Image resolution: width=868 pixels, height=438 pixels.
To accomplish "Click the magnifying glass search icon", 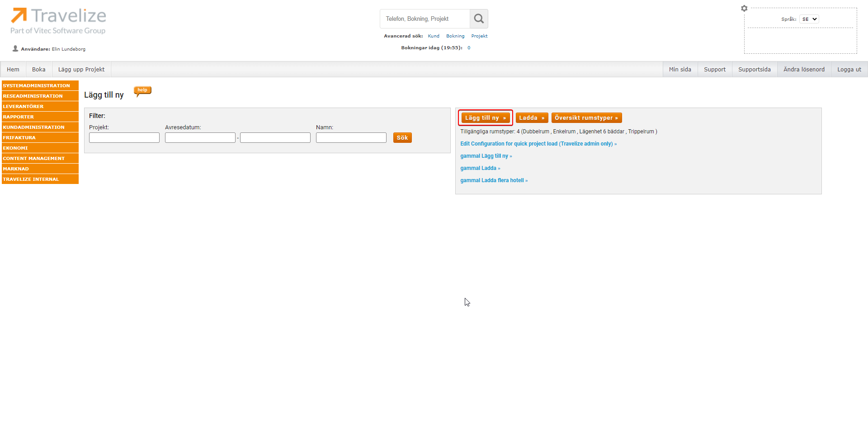I will pyautogui.click(x=479, y=19).
